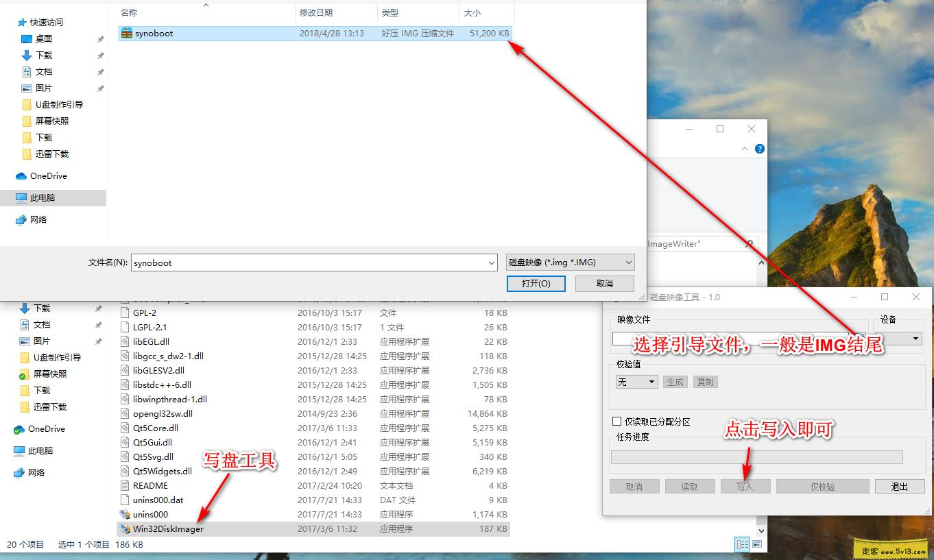
Task: Click the 打开(O) open button
Action: [536, 283]
